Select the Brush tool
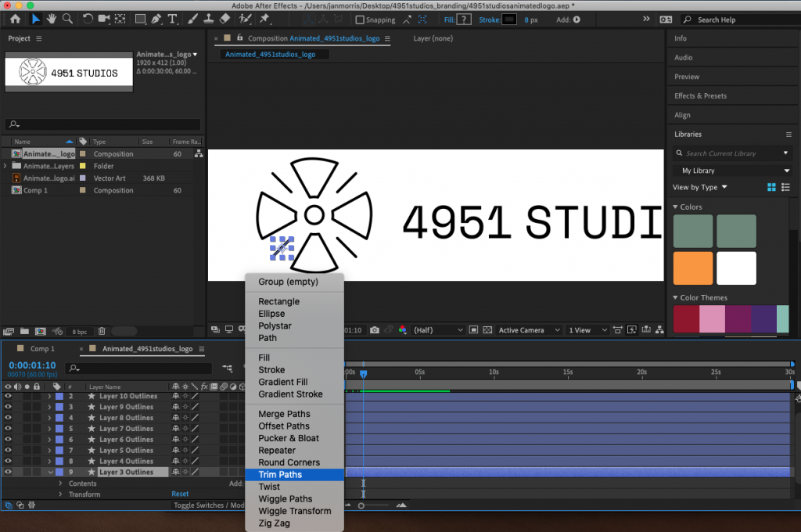This screenshot has width=801, height=532. (x=192, y=19)
